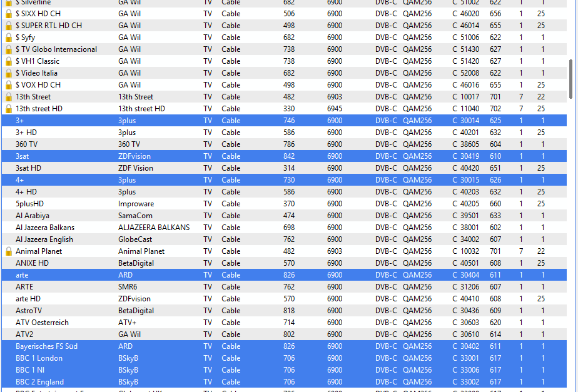Click frequency 842 in the 3sat row
578x392 pixels.
[x=289, y=156]
